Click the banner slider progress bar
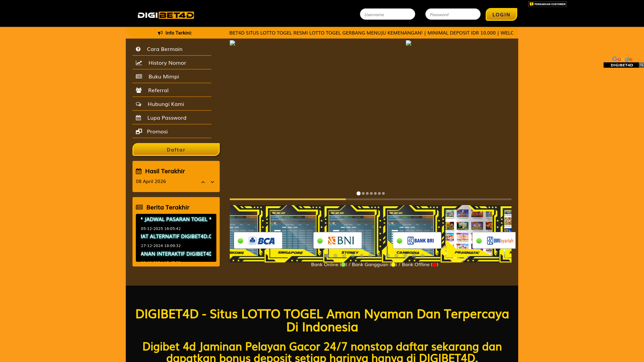This screenshot has width=644, height=362. click(371, 199)
